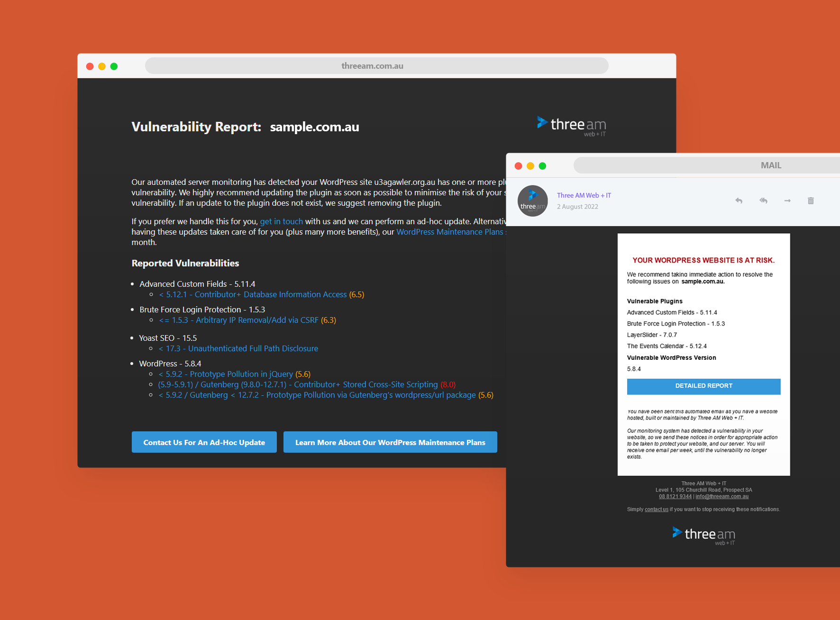Click 'YOUR WORDPRESS WEBSITE IS AT RISK.' heading
840x620 pixels.
703,260
